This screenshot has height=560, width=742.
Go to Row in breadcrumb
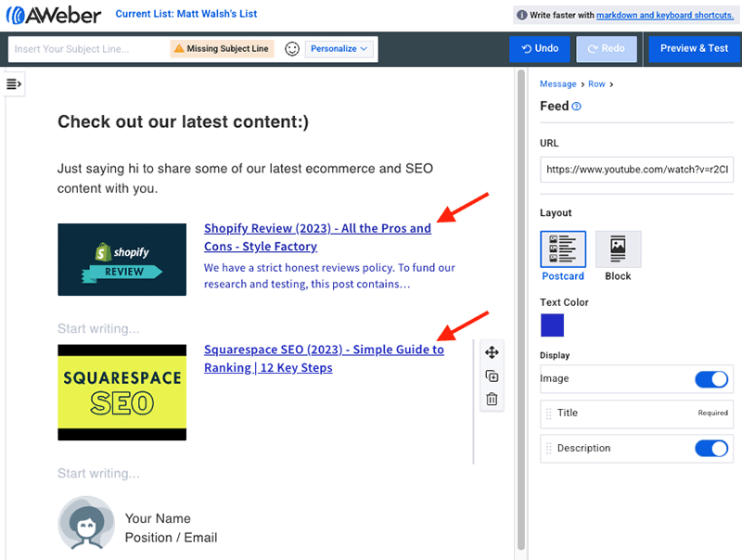pos(596,84)
